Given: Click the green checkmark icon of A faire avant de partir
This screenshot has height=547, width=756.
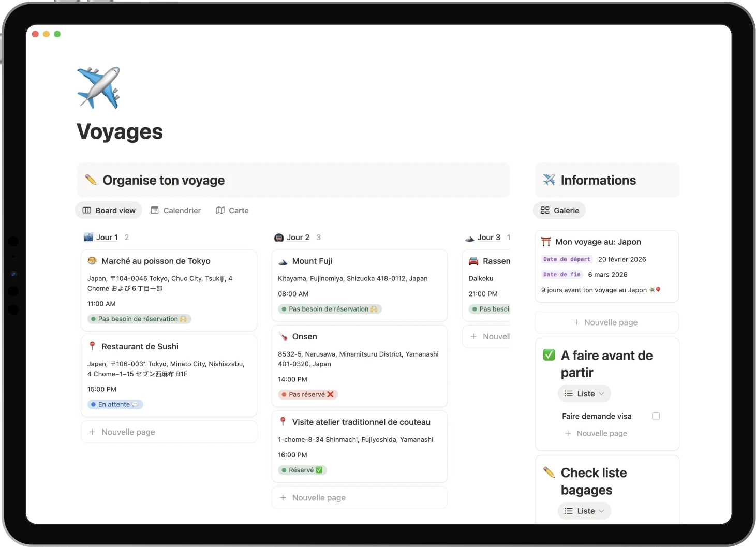Looking at the screenshot, I should point(549,355).
